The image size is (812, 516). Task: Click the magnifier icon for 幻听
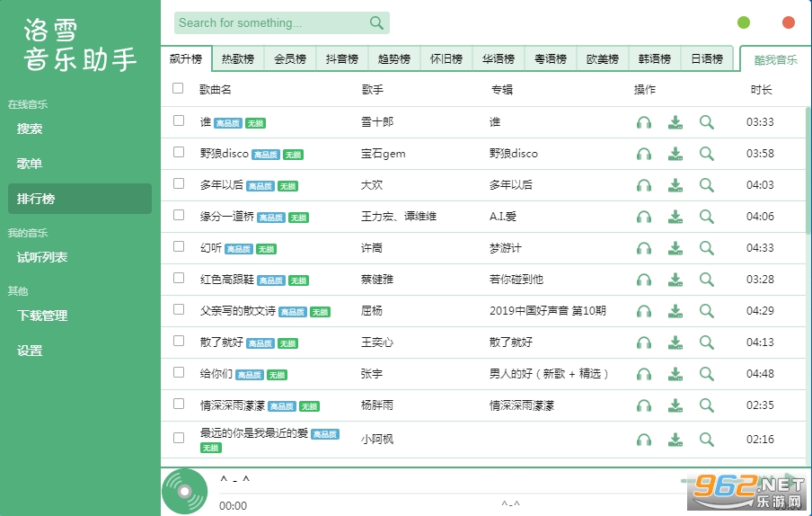[x=706, y=248]
